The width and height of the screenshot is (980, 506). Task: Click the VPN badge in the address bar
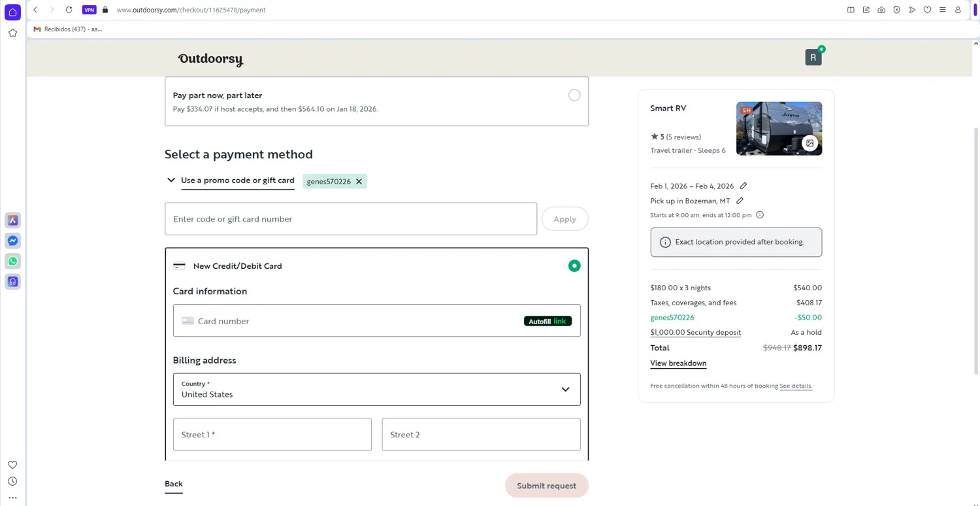(x=89, y=10)
